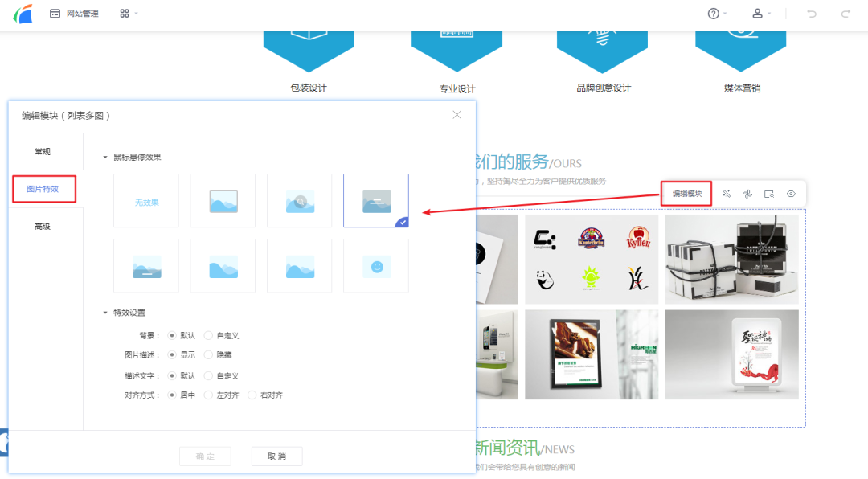Set 描述文字 to 默认
This screenshot has height=479, width=868.
click(172, 376)
